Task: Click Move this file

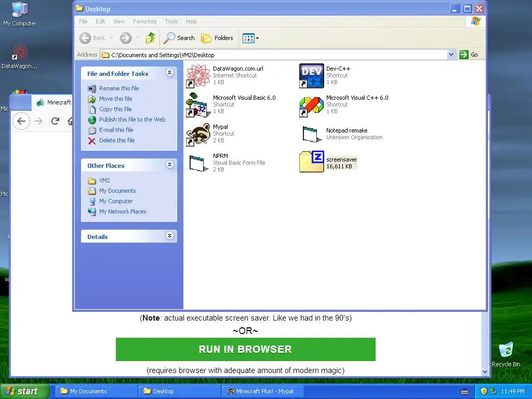Action: [116, 99]
